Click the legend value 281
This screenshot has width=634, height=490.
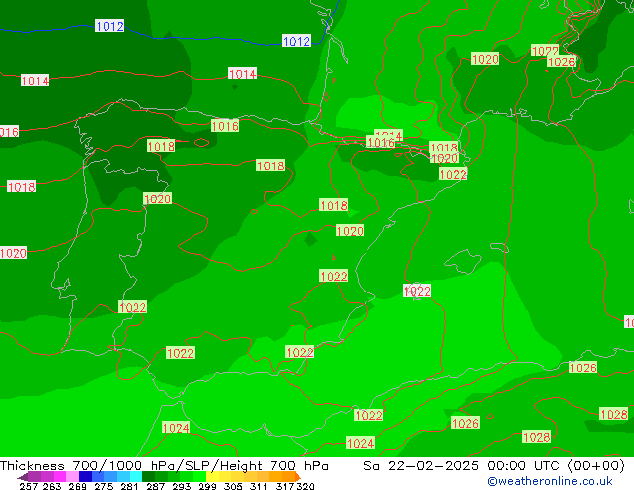[129, 486]
